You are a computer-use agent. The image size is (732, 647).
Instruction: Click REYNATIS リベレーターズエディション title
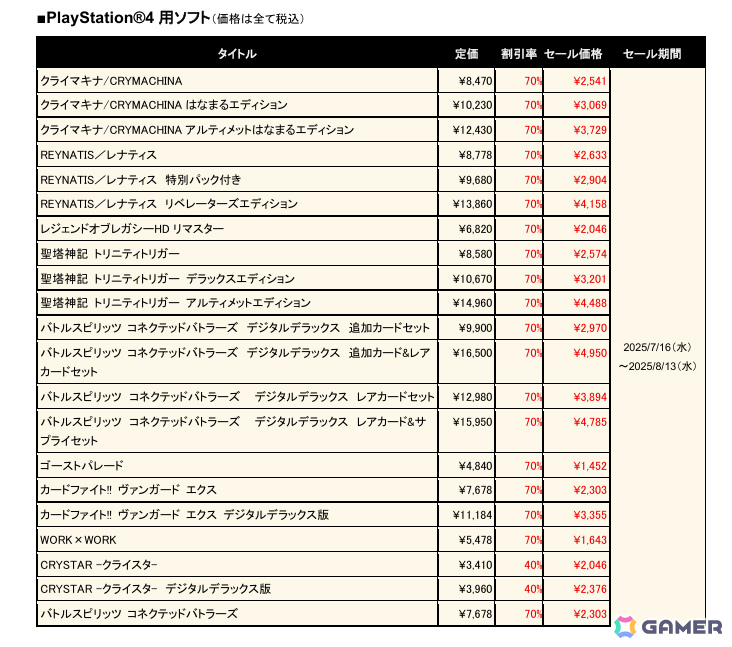[x=169, y=204]
